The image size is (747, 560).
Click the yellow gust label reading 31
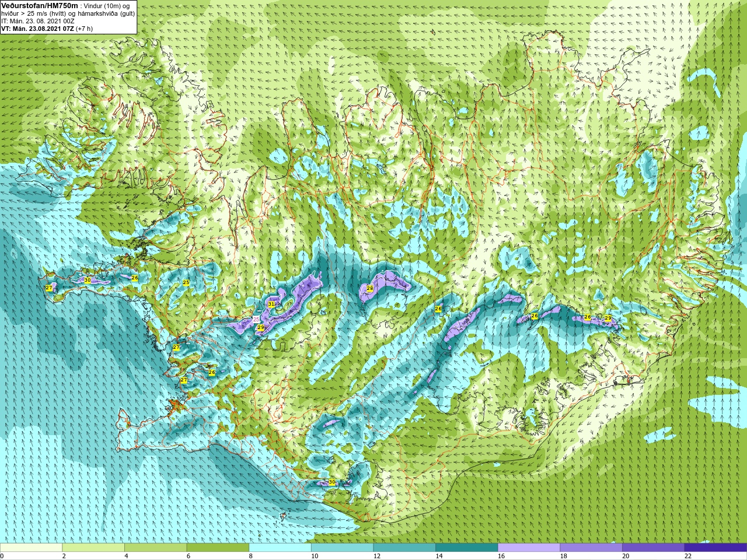[x=271, y=304]
